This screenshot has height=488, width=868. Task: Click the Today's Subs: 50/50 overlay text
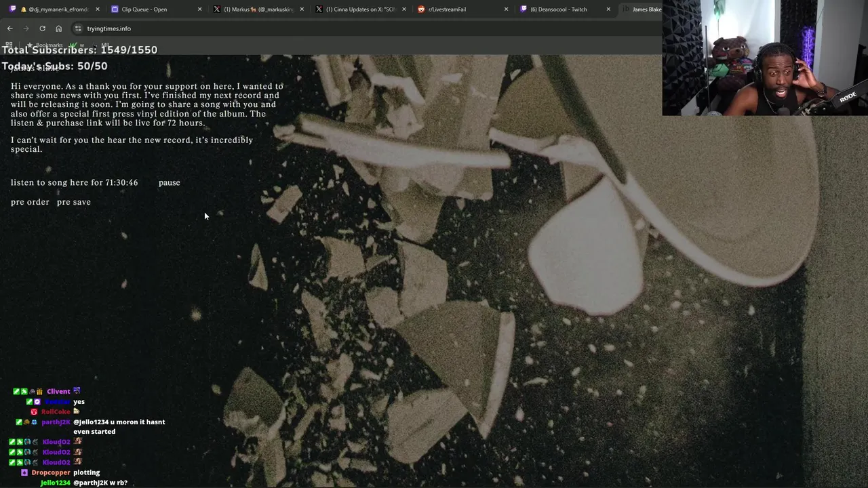[x=54, y=66]
